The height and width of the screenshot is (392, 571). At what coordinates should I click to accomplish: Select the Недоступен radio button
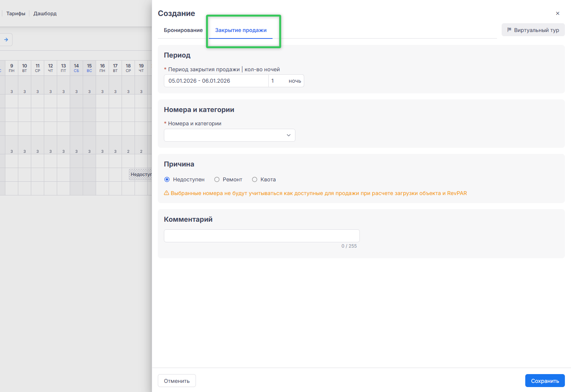pyautogui.click(x=167, y=179)
